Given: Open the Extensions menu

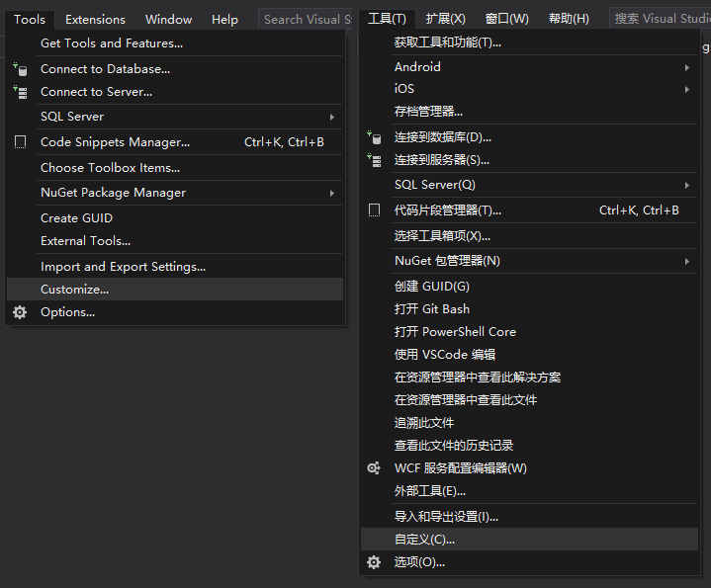Looking at the screenshot, I should tap(95, 19).
